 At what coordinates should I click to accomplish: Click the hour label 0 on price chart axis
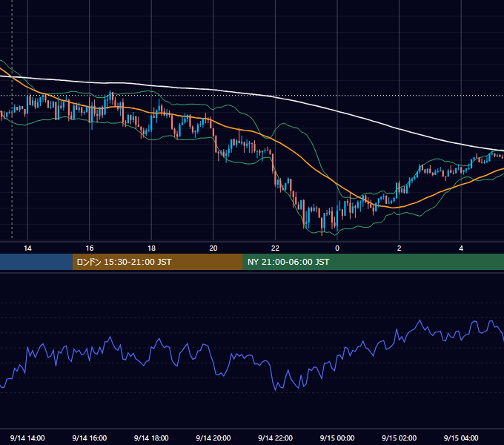337,248
